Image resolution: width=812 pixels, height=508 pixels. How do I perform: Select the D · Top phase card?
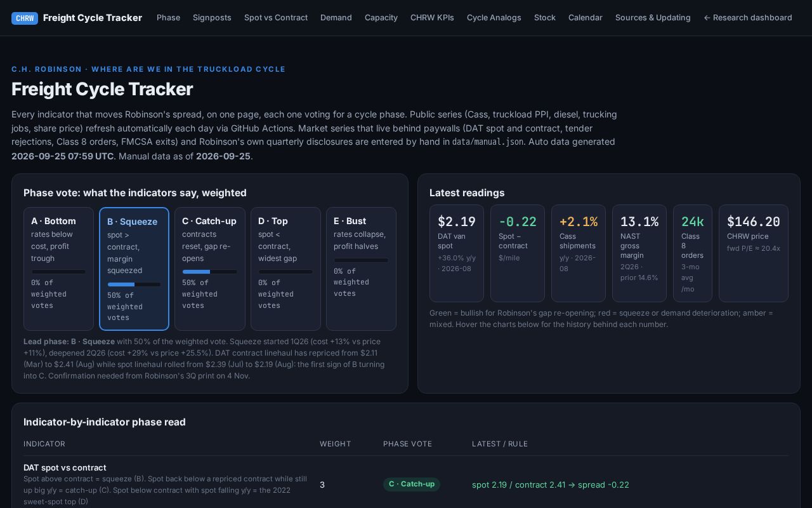pyautogui.click(x=285, y=269)
